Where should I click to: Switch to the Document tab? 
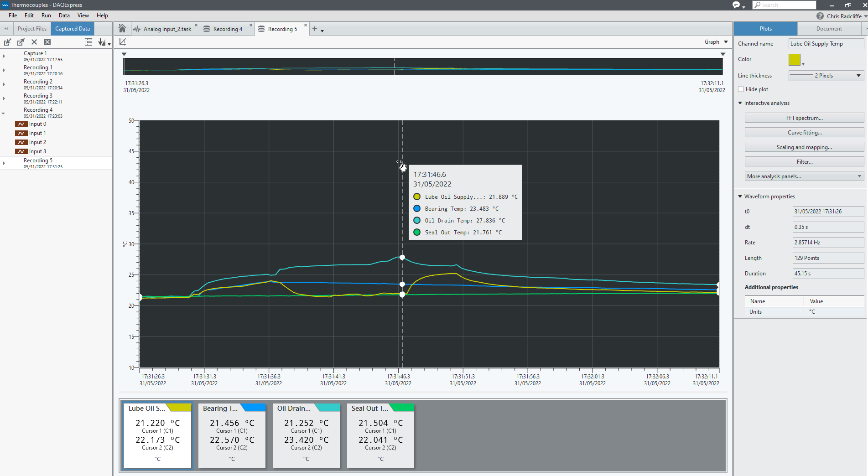pyautogui.click(x=829, y=29)
